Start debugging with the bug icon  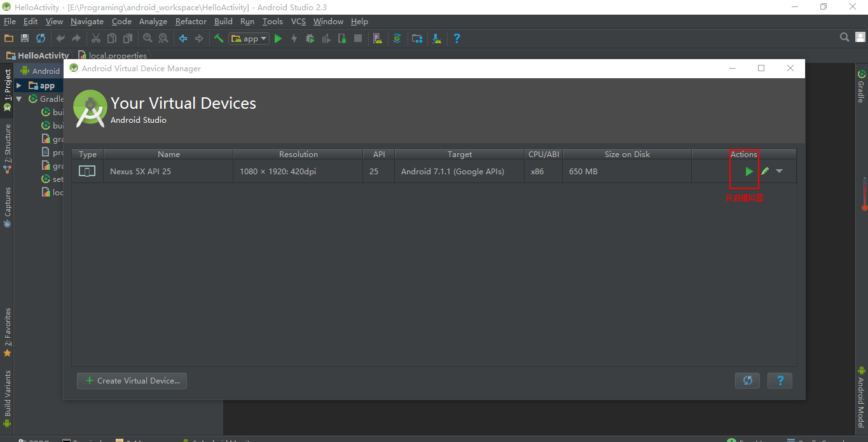[x=310, y=39]
